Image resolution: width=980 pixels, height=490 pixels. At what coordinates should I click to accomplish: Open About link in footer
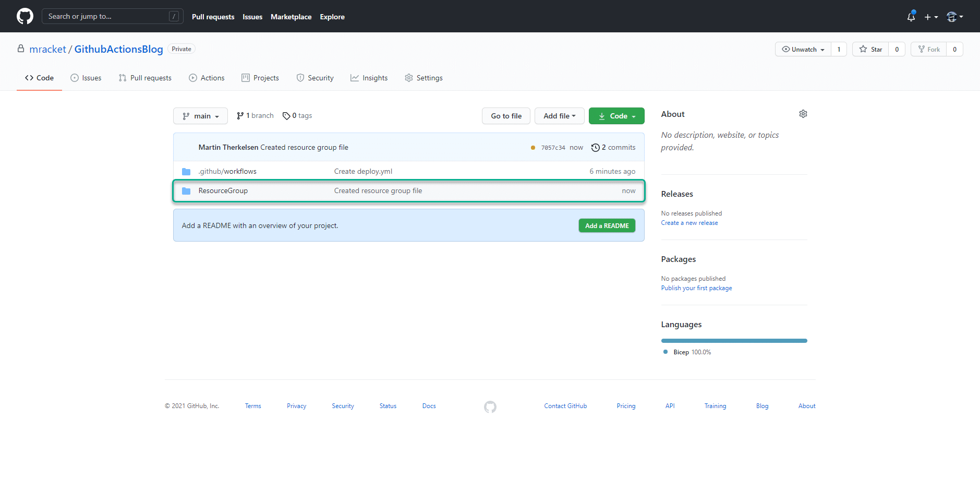point(807,406)
